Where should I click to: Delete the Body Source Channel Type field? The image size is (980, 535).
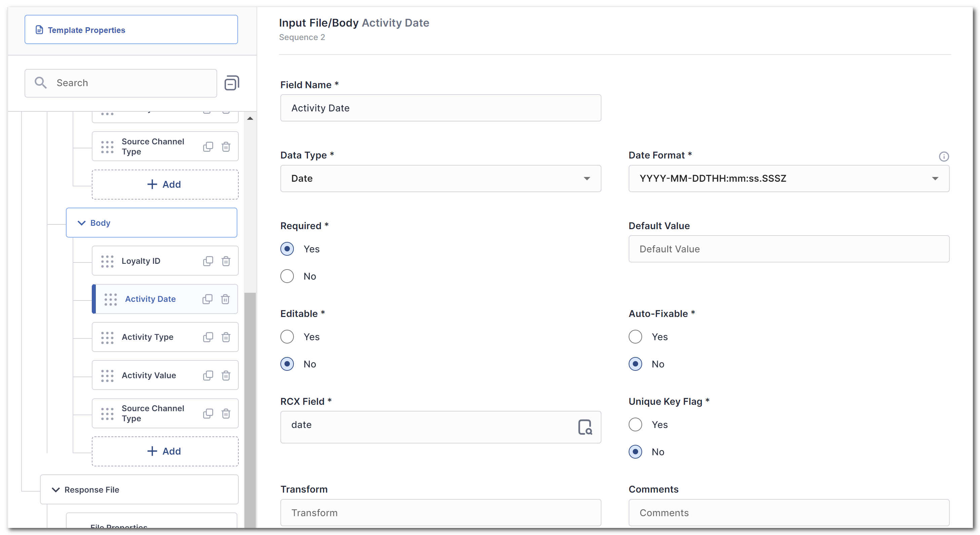pyautogui.click(x=226, y=414)
